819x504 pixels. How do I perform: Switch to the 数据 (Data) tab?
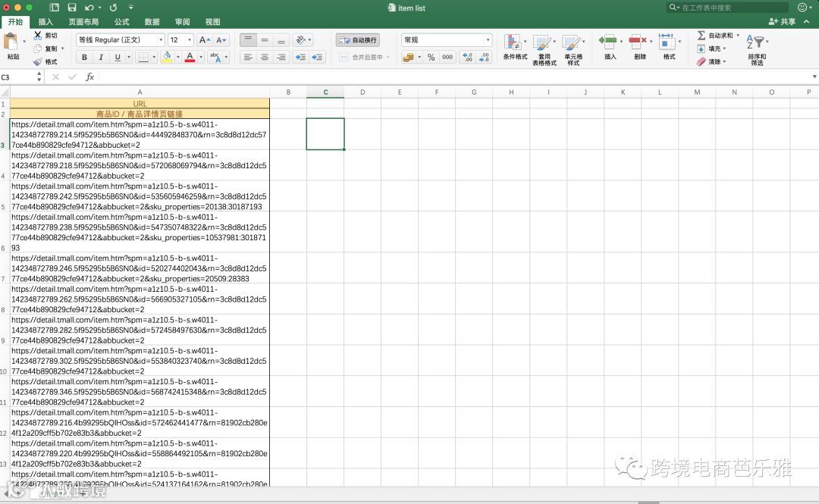coord(152,21)
